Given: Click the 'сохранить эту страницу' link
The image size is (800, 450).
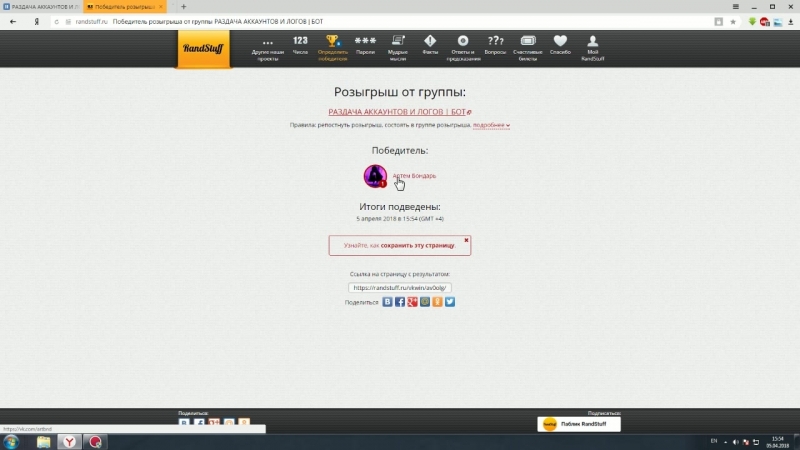Looking at the screenshot, I should 417,245.
